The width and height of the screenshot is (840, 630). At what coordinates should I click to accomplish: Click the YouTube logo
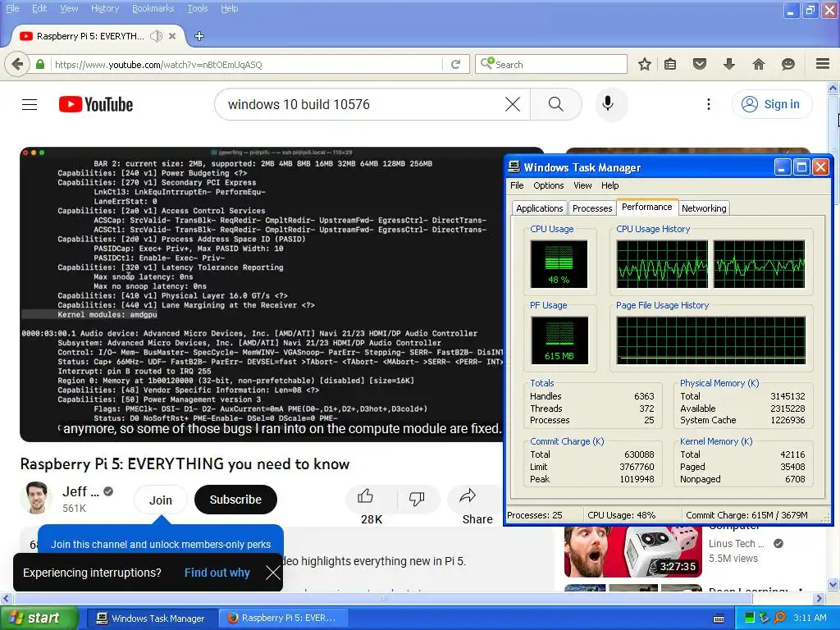click(96, 104)
